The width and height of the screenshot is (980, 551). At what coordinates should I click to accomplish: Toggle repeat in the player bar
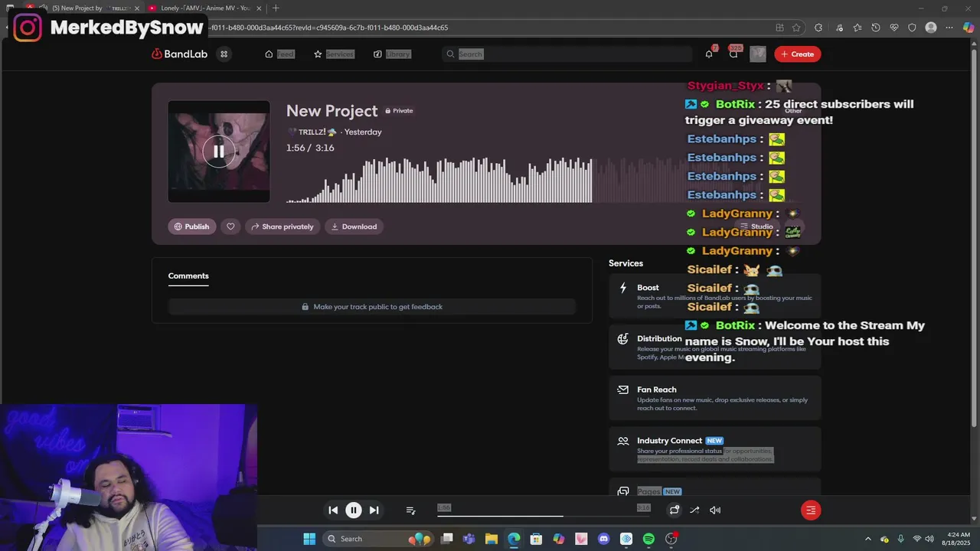tap(675, 510)
